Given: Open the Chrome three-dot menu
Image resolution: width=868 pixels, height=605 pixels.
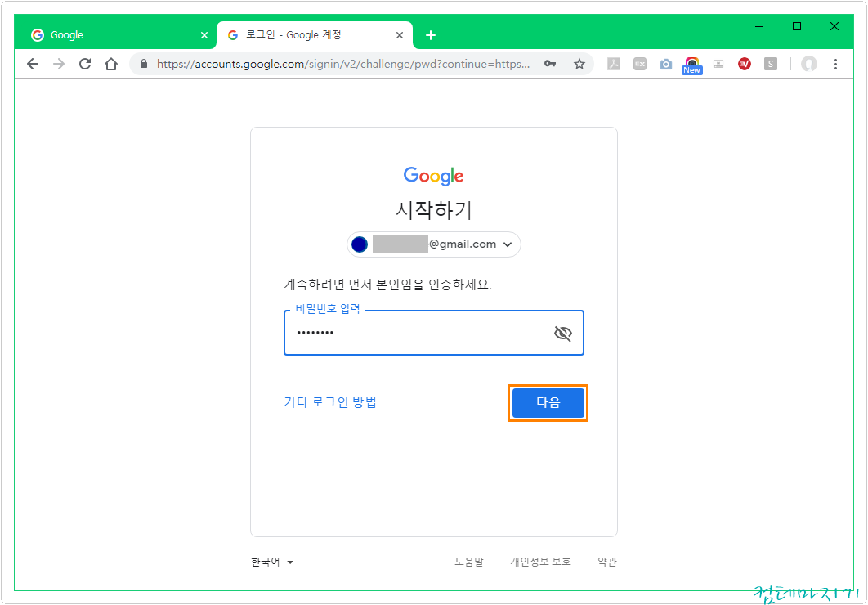Looking at the screenshot, I should pyautogui.click(x=835, y=65).
